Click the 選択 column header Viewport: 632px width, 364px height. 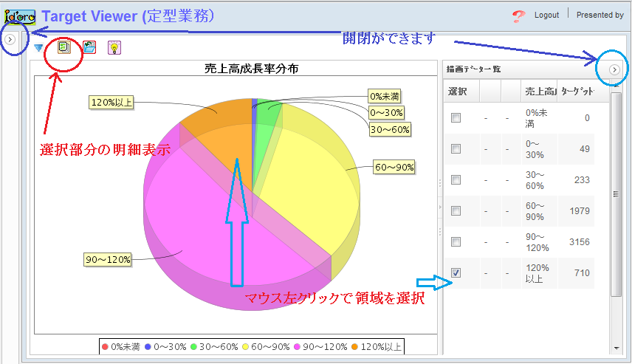(x=458, y=91)
